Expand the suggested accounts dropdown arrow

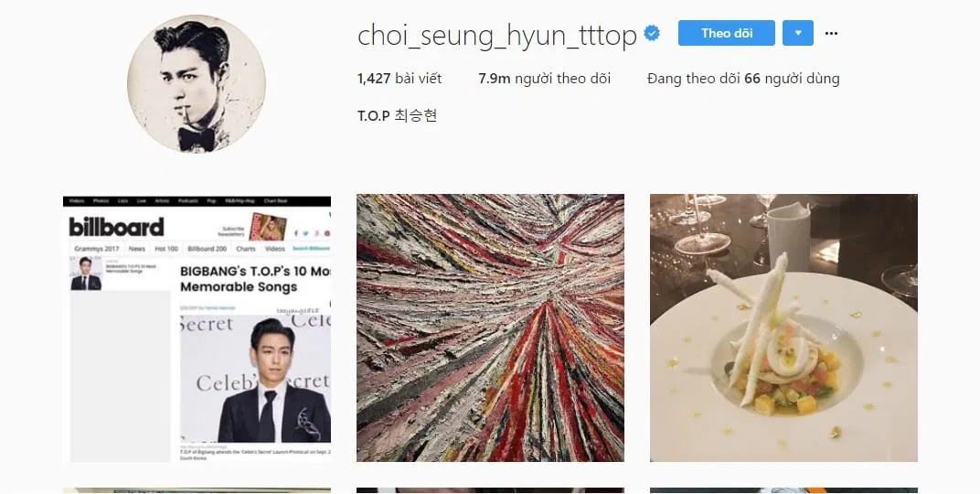(x=798, y=33)
